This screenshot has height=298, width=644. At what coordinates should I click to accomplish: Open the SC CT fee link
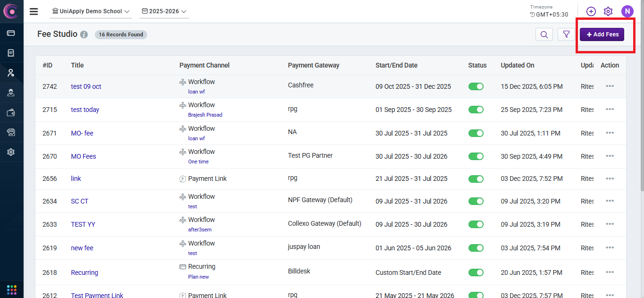(x=79, y=201)
